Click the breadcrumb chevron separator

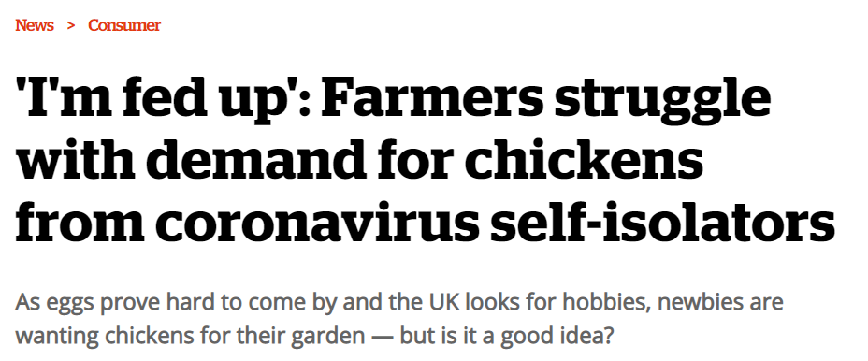(x=71, y=25)
